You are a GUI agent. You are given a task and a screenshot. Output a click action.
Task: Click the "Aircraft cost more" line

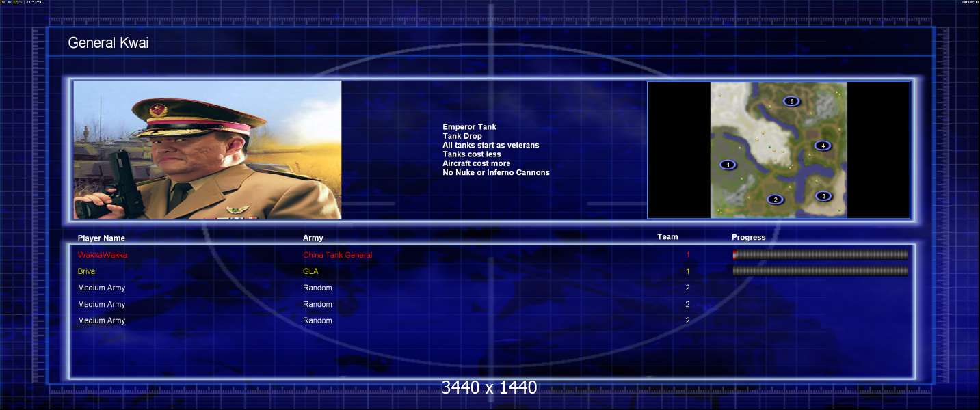click(476, 163)
